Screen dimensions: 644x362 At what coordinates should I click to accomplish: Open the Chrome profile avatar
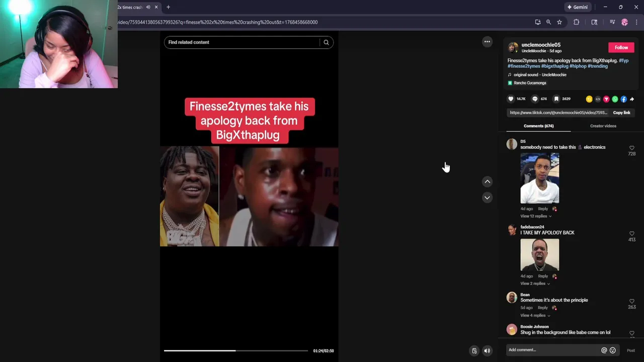point(624,22)
